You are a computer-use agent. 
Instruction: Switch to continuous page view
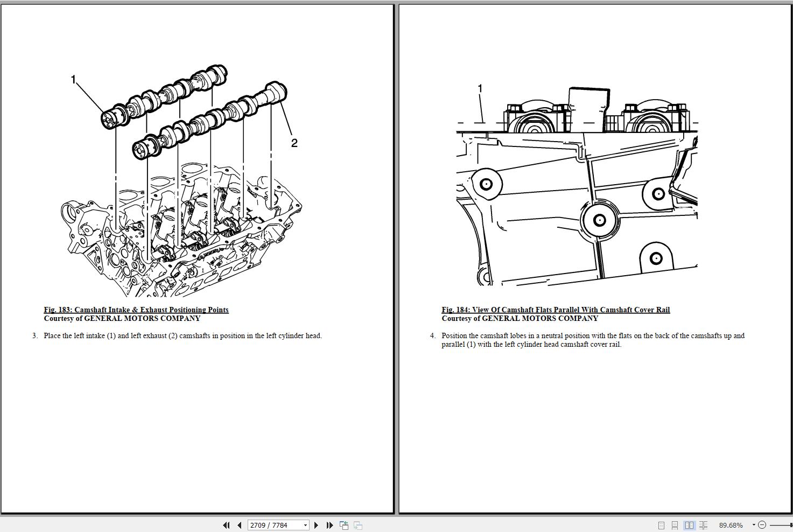[675, 525]
